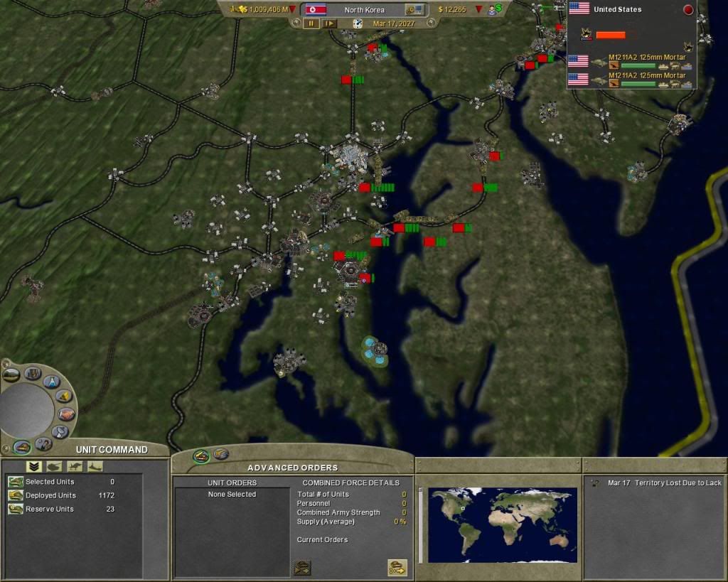728x582 pixels.
Task: Pause the game clock
Action: (311, 23)
